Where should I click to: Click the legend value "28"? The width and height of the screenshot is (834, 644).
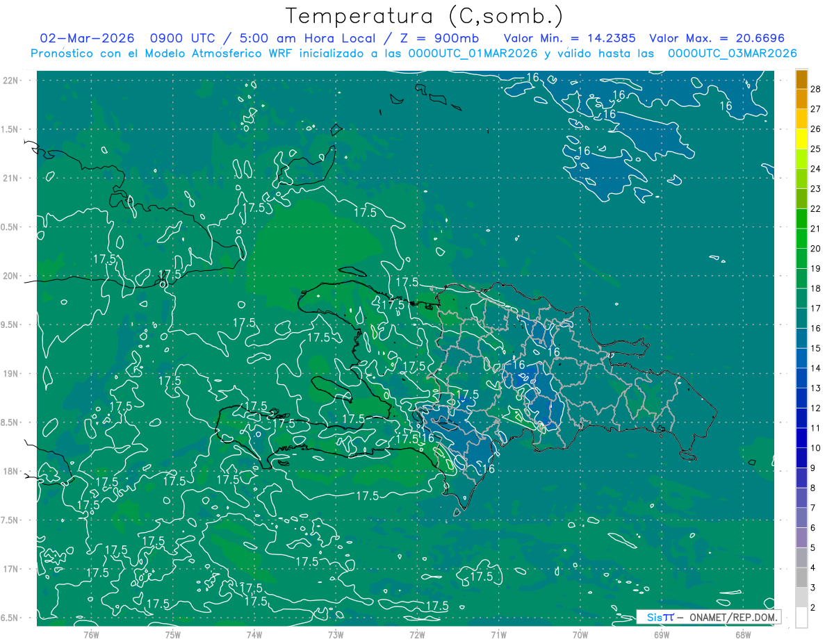816,89
